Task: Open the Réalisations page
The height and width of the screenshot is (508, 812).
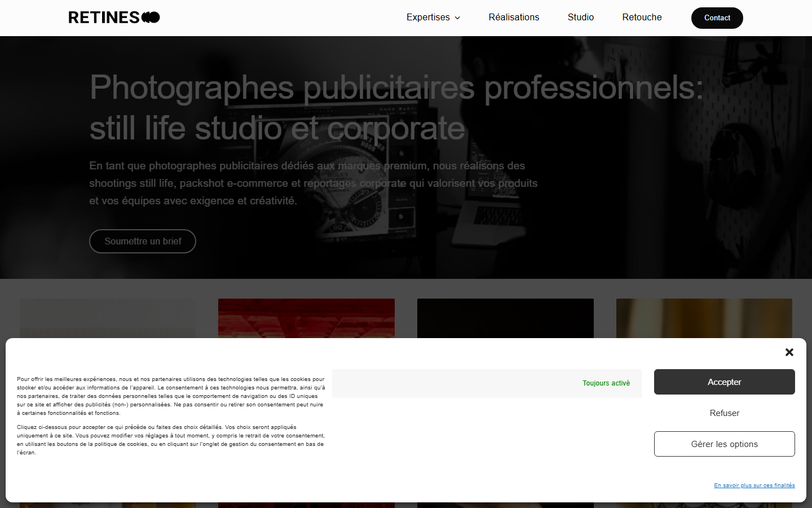Action: pyautogui.click(x=514, y=17)
